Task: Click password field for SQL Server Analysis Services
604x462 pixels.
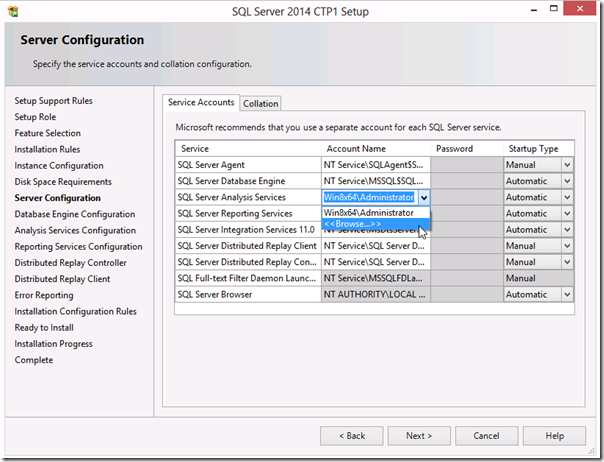Action: [x=466, y=197]
